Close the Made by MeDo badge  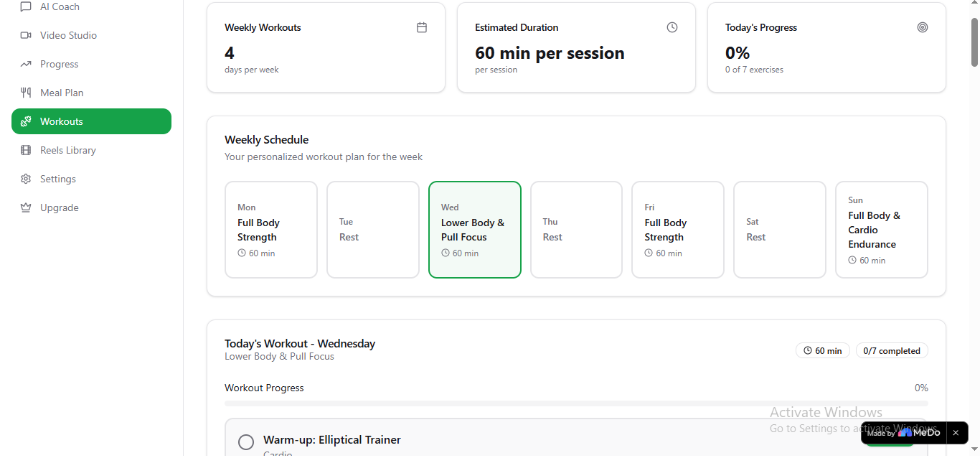click(x=956, y=433)
